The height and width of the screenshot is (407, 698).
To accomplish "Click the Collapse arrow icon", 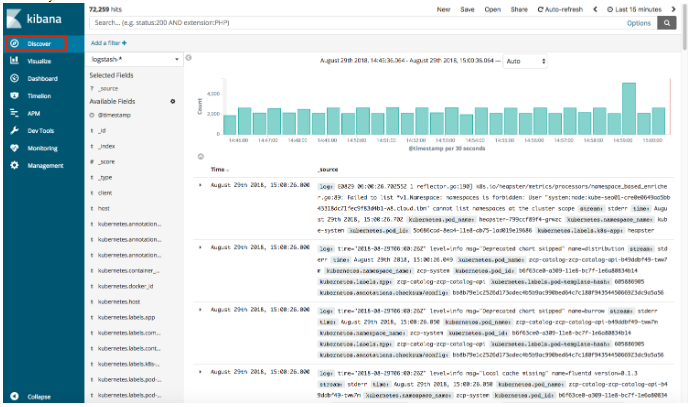I will coord(14,396).
